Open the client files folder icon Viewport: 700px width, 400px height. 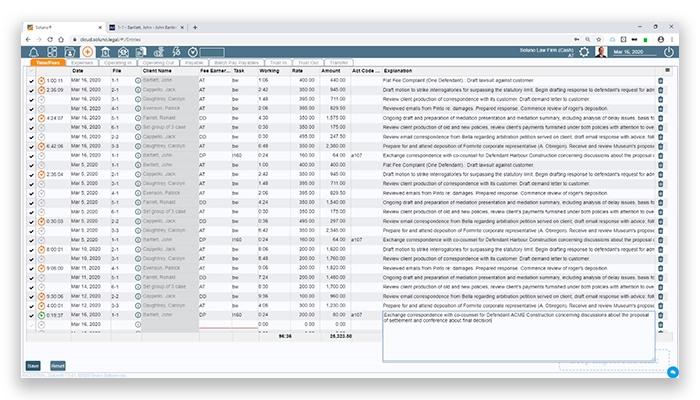pyautogui.click(x=70, y=52)
